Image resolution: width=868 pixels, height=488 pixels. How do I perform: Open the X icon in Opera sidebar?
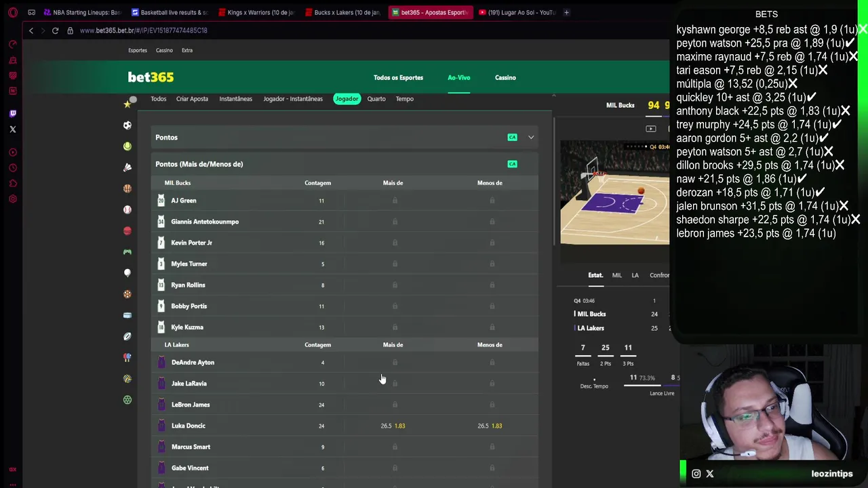click(x=13, y=129)
